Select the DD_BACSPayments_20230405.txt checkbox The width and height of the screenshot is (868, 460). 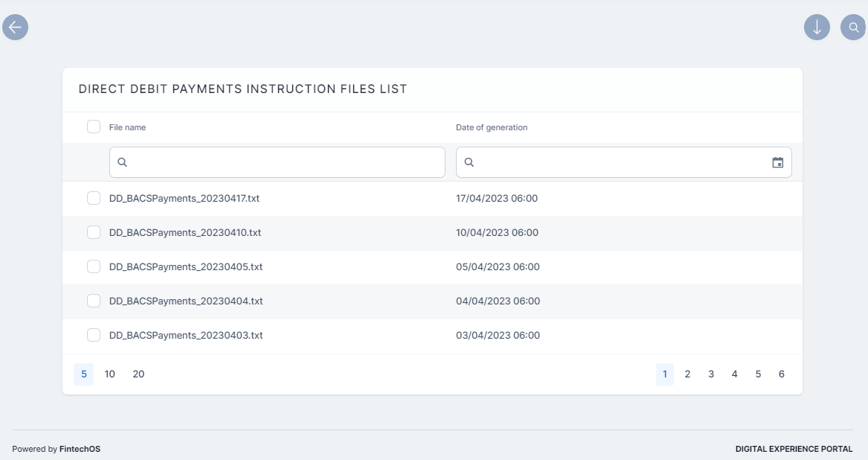[94, 266]
